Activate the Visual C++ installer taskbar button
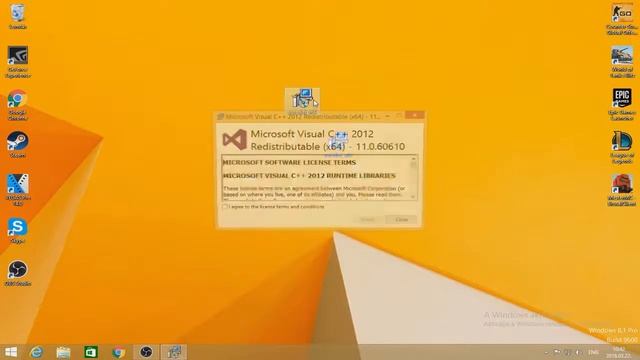This screenshot has width=640, height=360. 174,352
